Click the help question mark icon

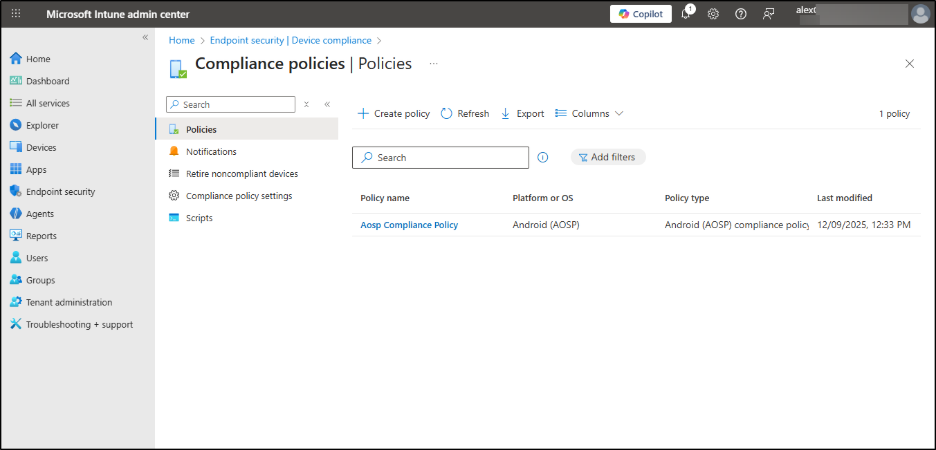[741, 14]
